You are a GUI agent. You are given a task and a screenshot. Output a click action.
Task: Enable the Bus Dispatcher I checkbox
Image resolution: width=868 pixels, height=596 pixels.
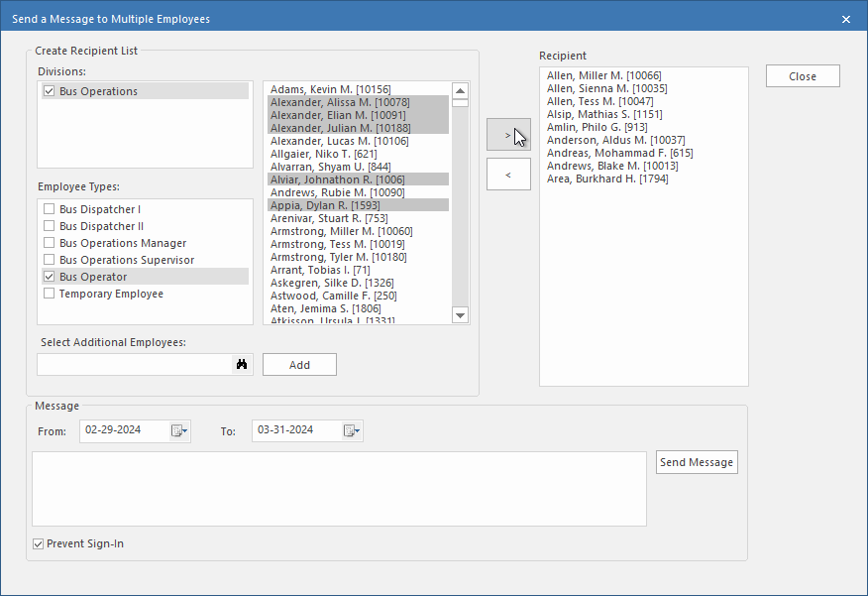click(50, 209)
